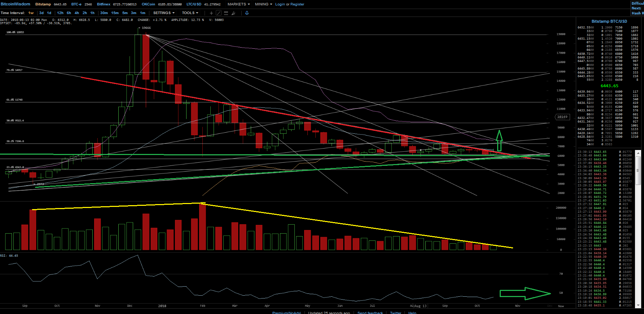This screenshot has width=644, height=314.
Task: Open the OKCoin market link
Action: (148, 4)
